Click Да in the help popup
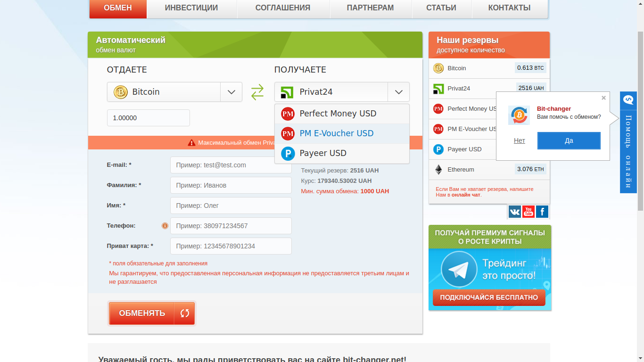Viewport: 644px width, 362px height. tap(569, 140)
